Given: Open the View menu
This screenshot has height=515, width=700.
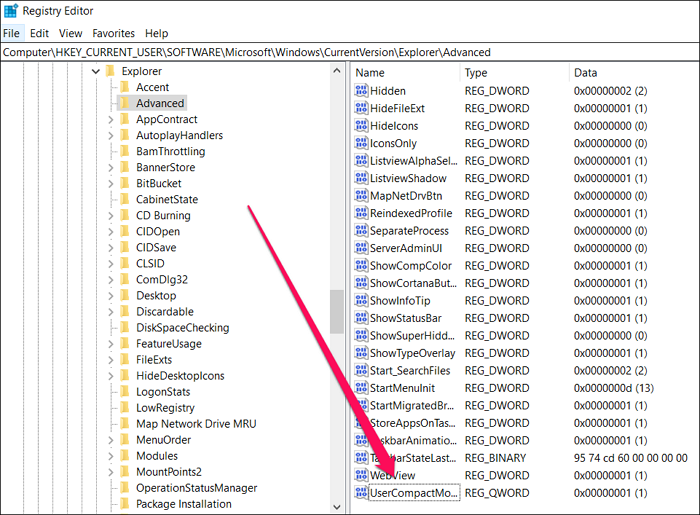Looking at the screenshot, I should (71, 33).
